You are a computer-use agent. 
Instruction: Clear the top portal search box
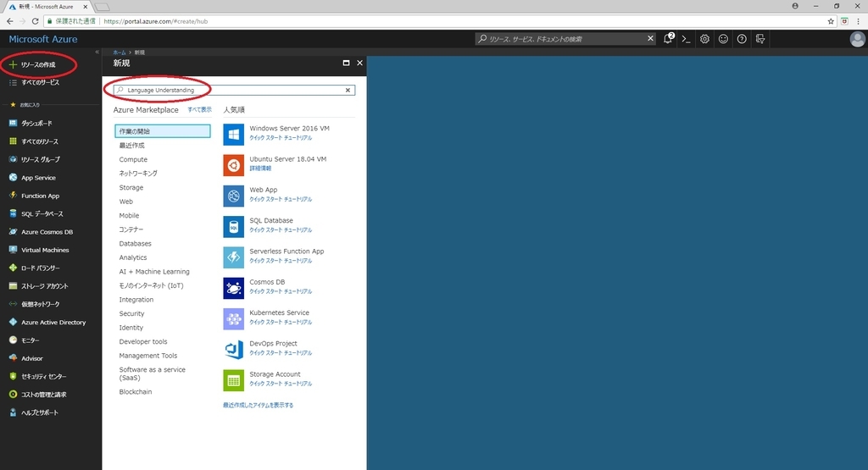pos(650,39)
